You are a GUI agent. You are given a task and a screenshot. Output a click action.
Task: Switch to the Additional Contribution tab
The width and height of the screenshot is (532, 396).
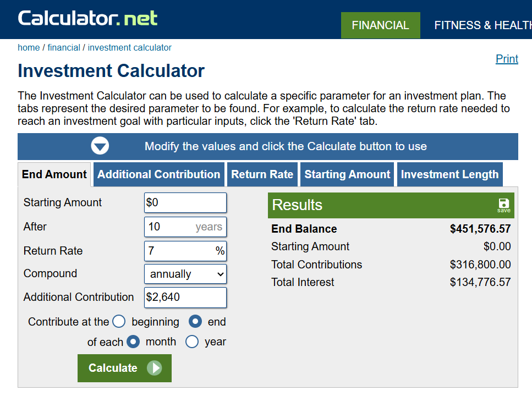click(159, 174)
